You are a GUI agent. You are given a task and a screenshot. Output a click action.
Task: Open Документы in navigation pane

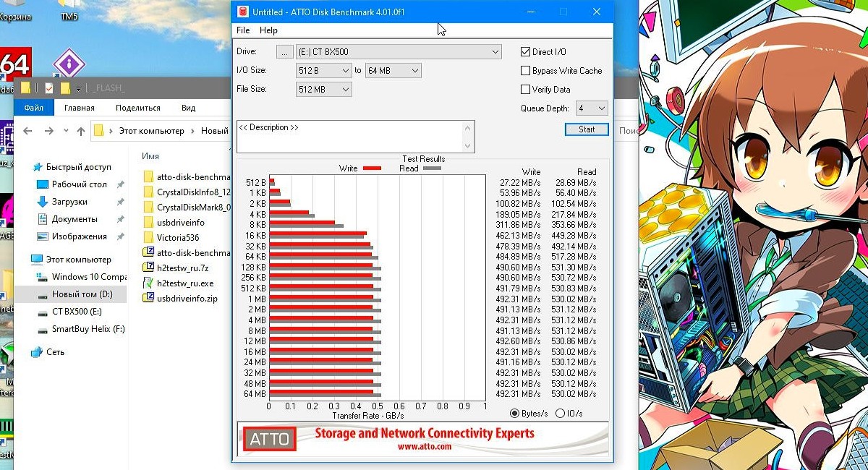coord(74,219)
